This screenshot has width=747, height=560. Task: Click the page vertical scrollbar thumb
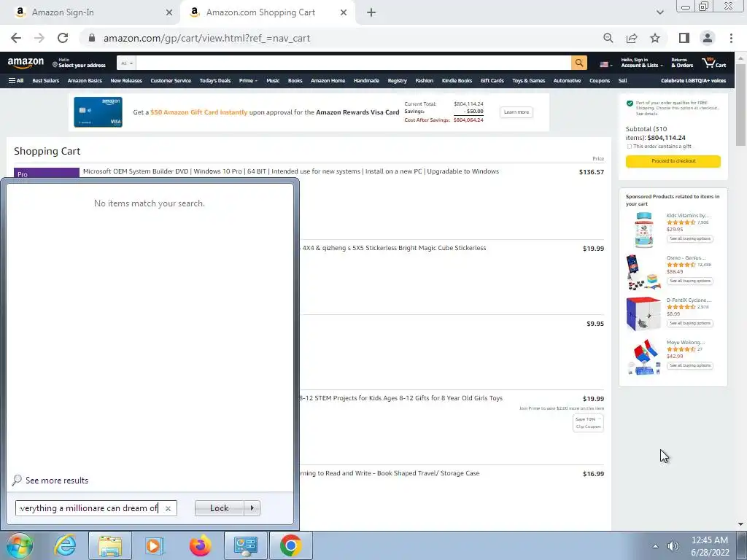[x=740, y=104]
